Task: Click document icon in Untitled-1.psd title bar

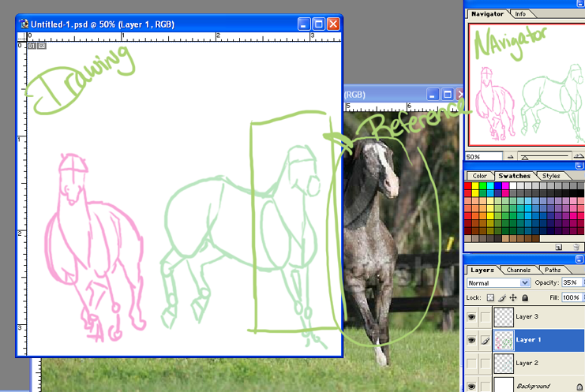Action: point(24,24)
